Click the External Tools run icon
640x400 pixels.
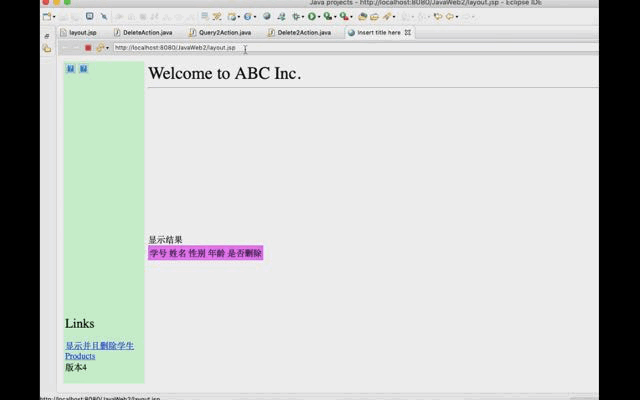click(x=344, y=16)
